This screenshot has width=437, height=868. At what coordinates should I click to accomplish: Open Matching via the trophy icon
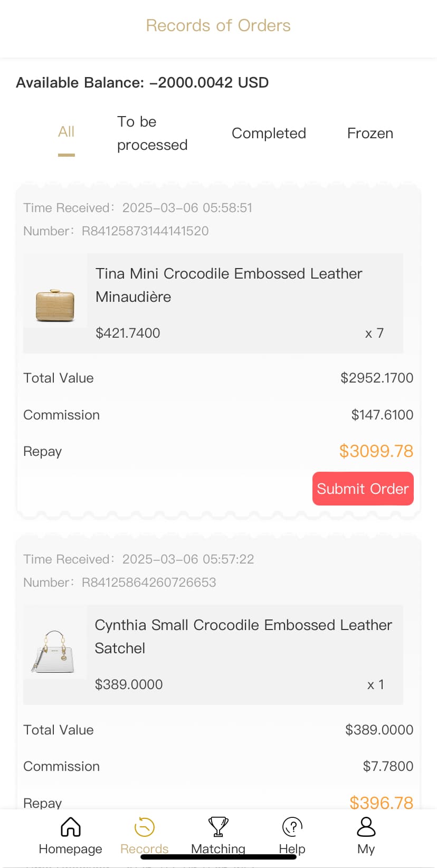point(218,827)
